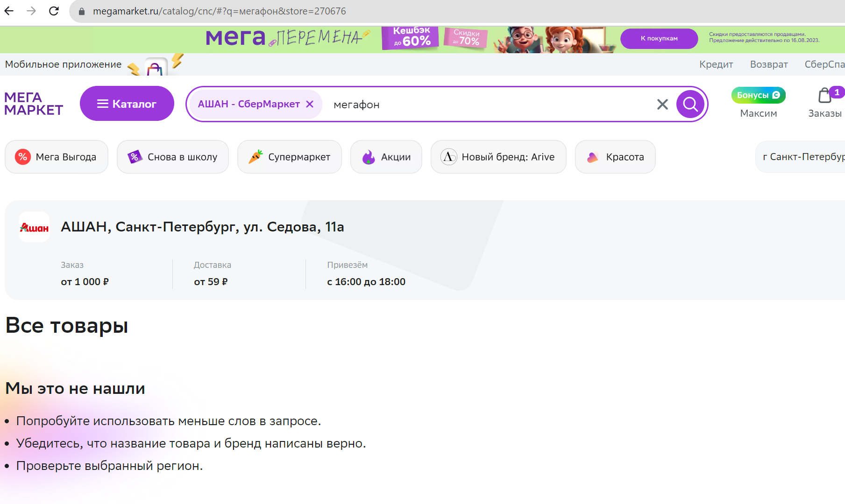The image size is (845, 504).
Task: Click the delivery cost от 59 ₽
Action: [211, 282]
